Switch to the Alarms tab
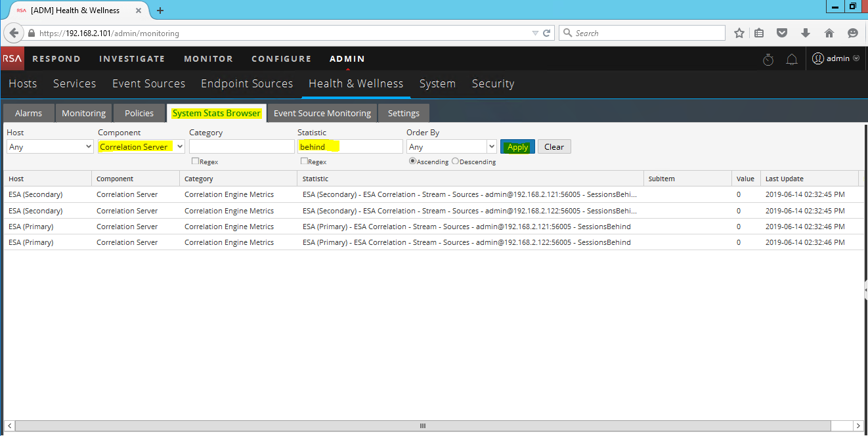 28,113
